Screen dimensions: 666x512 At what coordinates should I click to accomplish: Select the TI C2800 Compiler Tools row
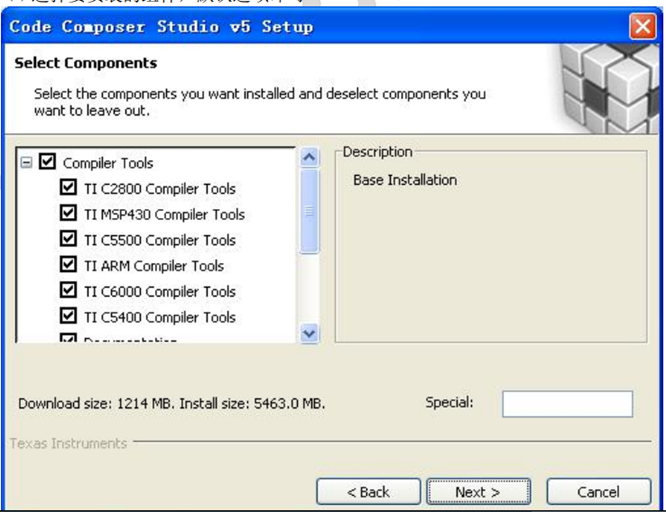(160, 189)
